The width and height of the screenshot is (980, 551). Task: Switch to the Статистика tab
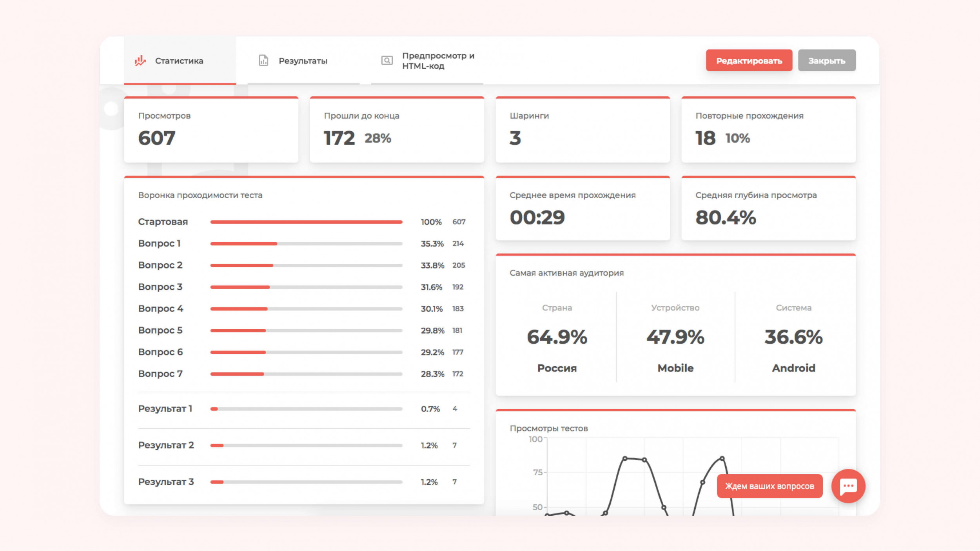pos(179,61)
